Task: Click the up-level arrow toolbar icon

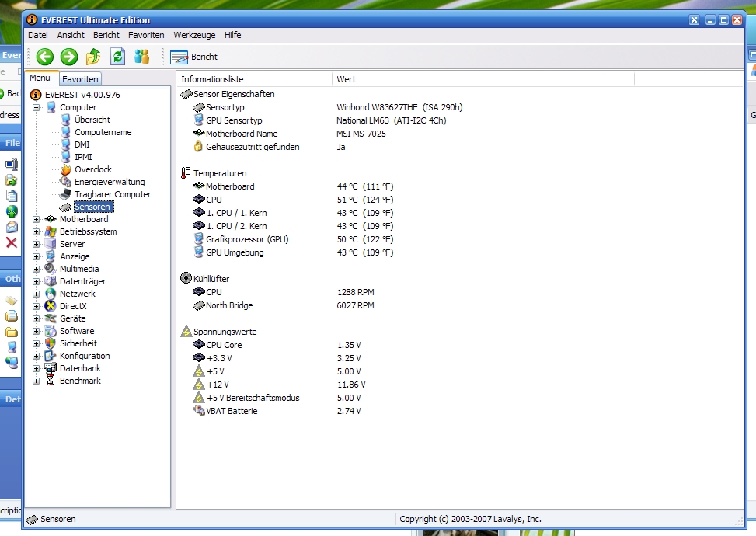Action: point(93,57)
